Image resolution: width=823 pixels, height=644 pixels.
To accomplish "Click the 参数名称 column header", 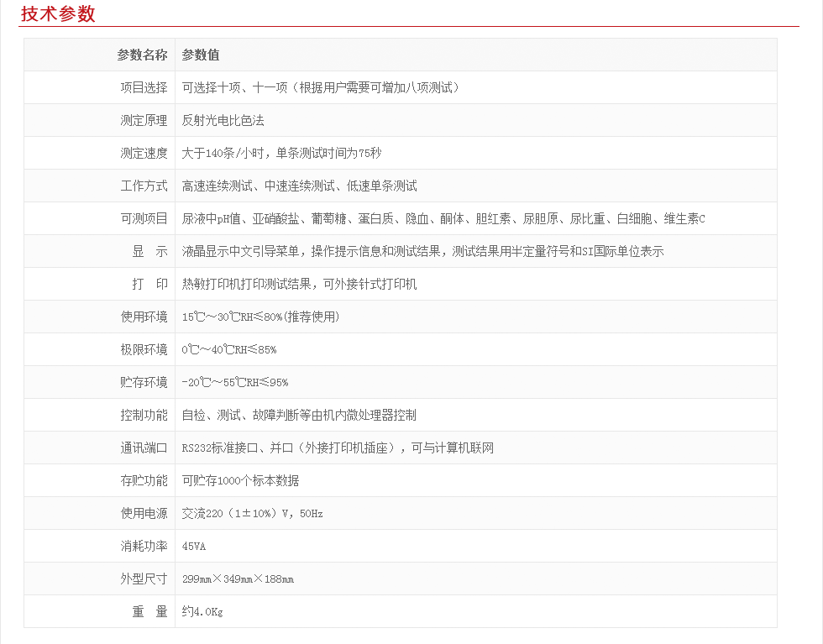I will (x=142, y=55).
